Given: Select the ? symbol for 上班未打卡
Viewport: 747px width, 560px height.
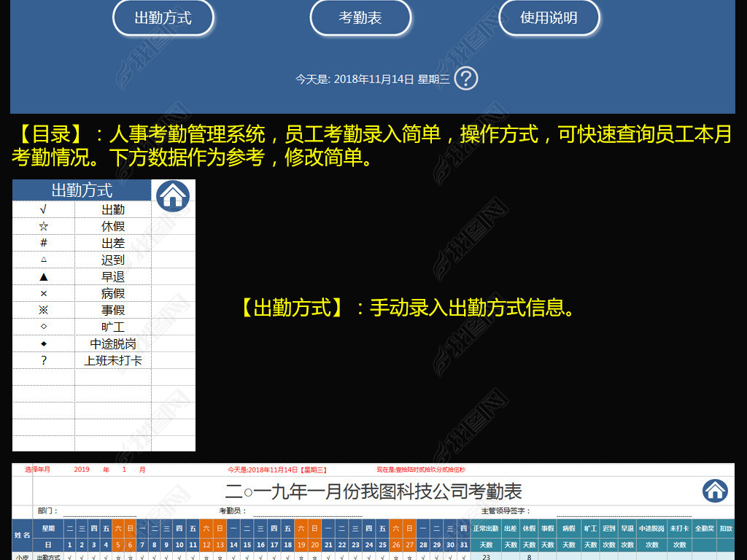Looking at the screenshot, I should click(42, 360).
